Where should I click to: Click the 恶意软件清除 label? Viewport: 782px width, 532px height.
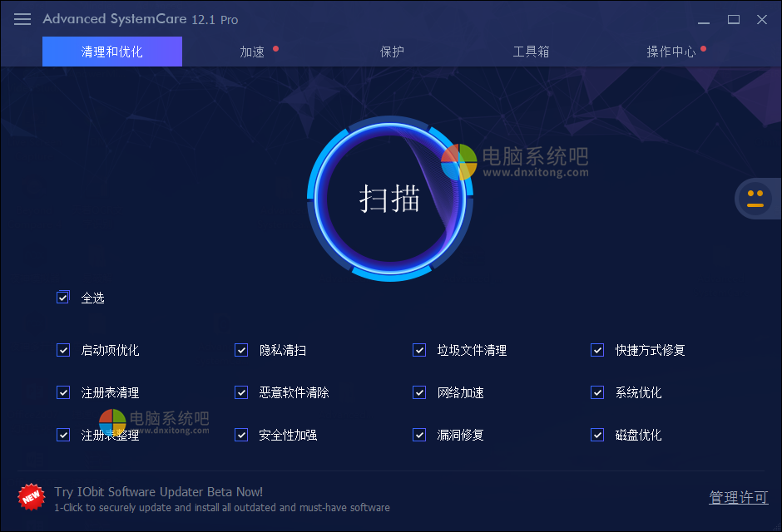(294, 392)
